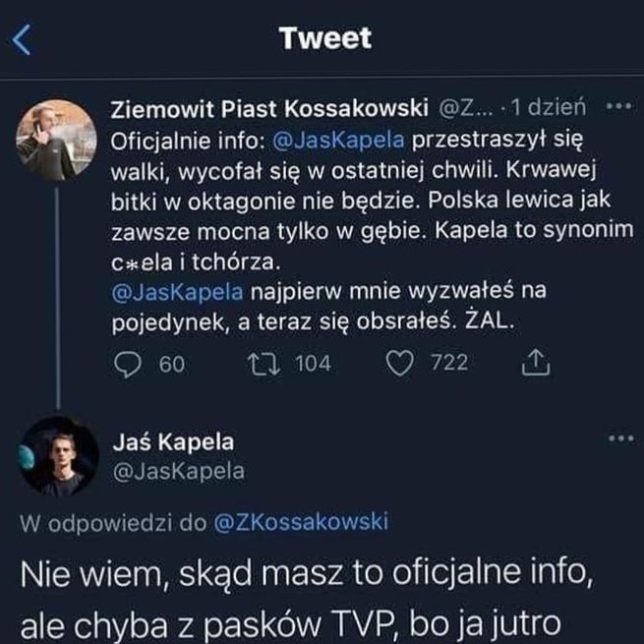This screenshot has width=644, height=644.
Task: Click the 722 likes count
Action: coord(449,364)
